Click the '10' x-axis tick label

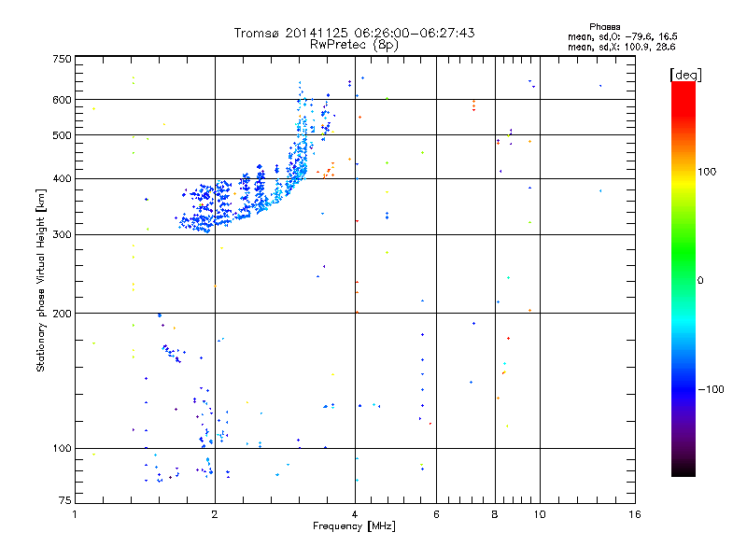click(540, 514)
